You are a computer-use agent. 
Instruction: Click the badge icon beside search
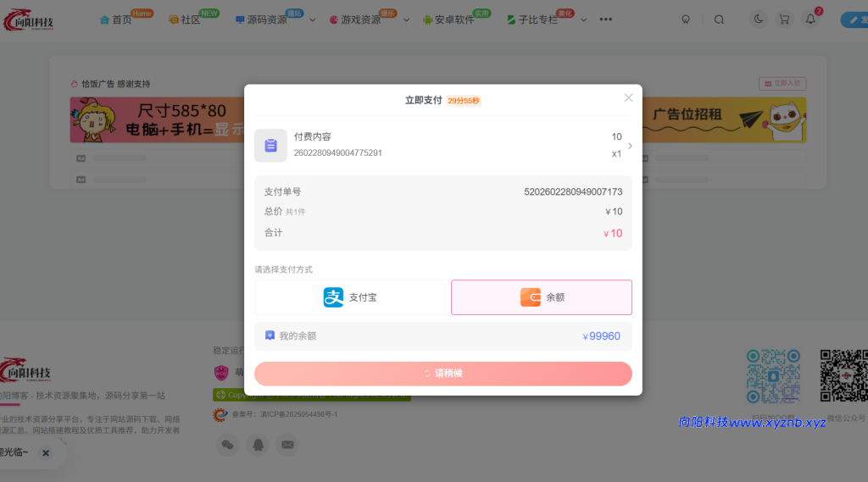(686, 20)
